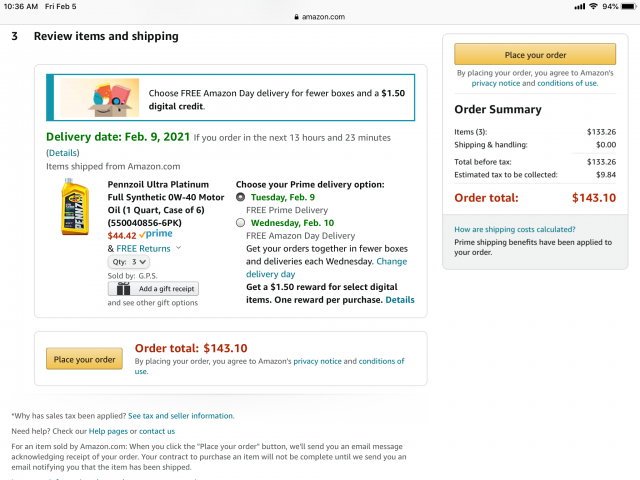Viewport: 640px width, 480px height.
Task: Tap the lock icon in the address bar
Action: [x=295, y=17]
